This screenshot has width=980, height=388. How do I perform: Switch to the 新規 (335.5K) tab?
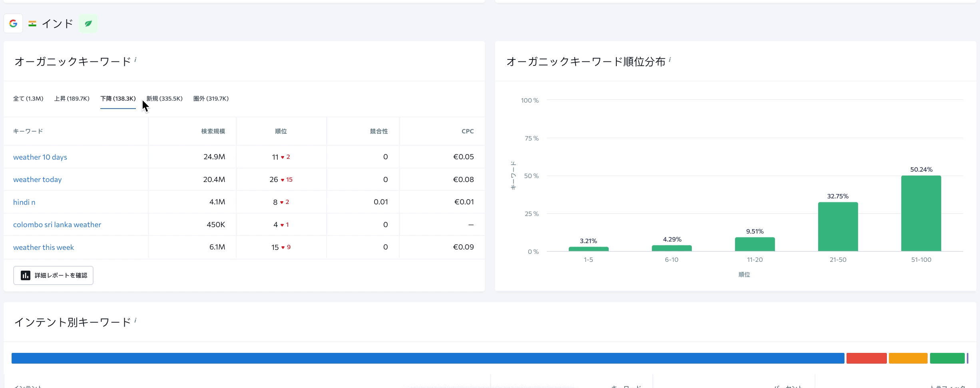coord(164,99)
